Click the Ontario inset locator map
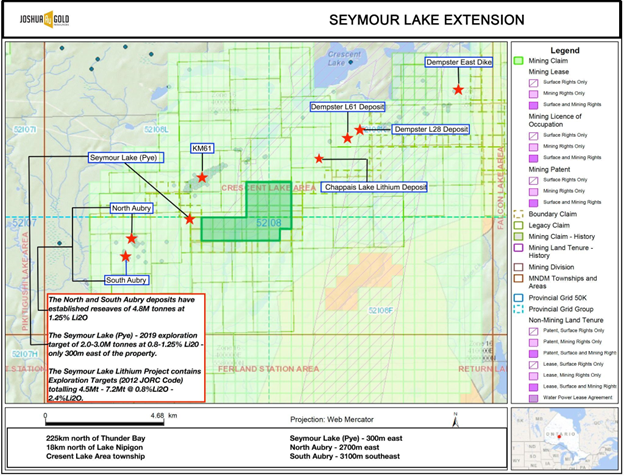Viewport: 624px width, 476px height. 564,436
